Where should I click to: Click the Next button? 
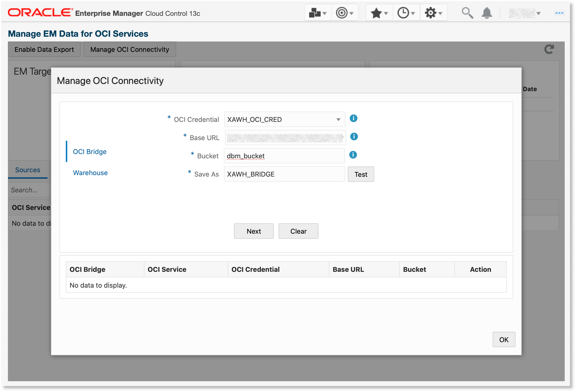pos(254,232)
